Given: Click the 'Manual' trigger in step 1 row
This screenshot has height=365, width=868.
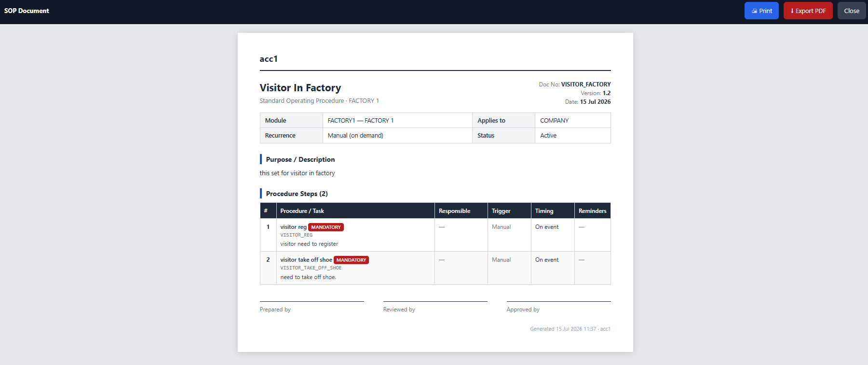Looking at the screenshot, I should pyautogui.click(x=501, y=227).
